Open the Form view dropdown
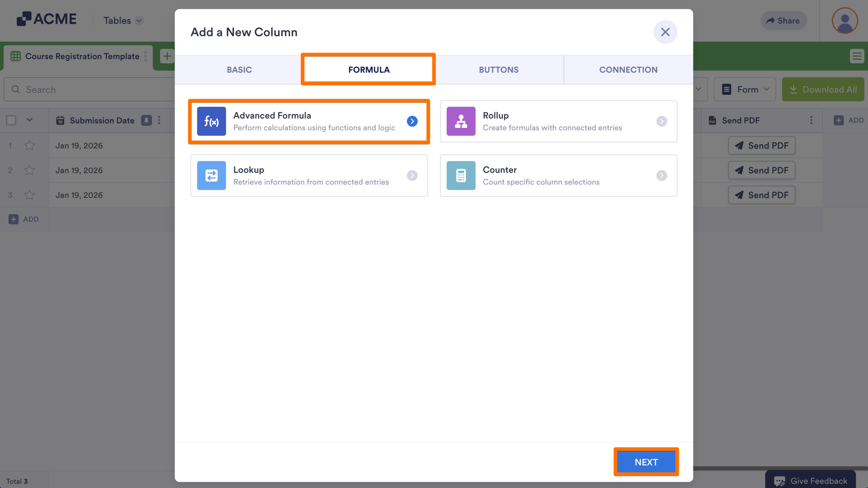Screen dimensions: 868x488 [745, 90]
